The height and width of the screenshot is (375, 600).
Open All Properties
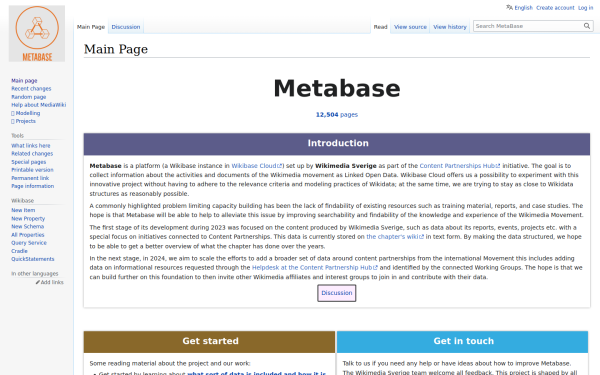pos(28,235)
